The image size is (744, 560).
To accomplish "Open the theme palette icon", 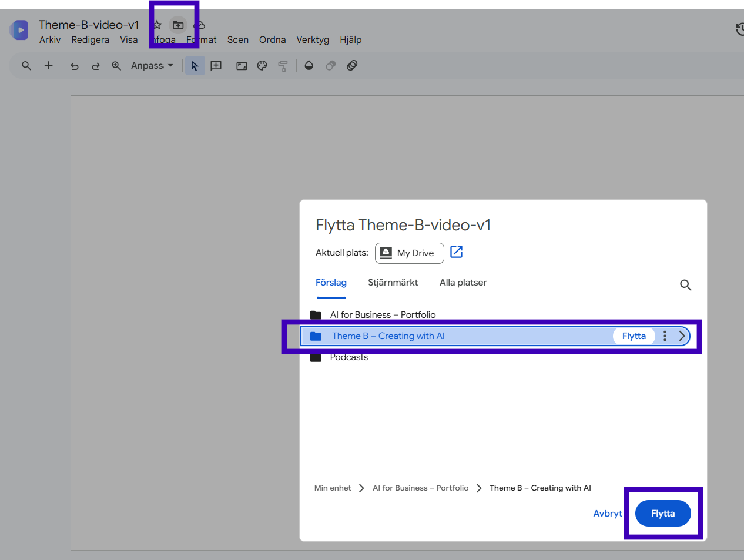I will (x=262, y=66).
